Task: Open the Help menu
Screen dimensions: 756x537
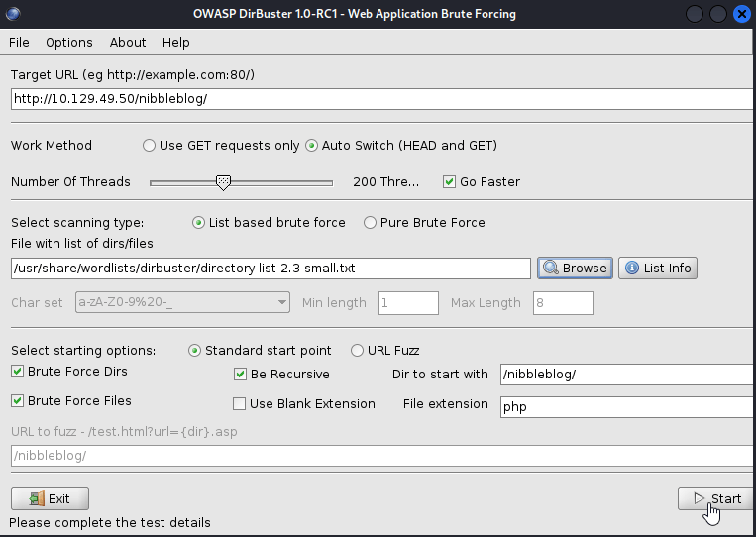Action: [176, 43]
